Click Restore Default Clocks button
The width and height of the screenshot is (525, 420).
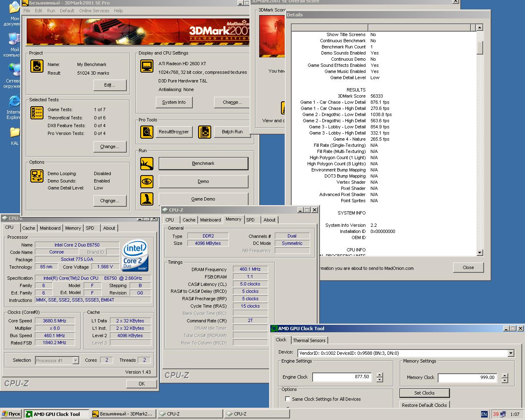(425, 405)
